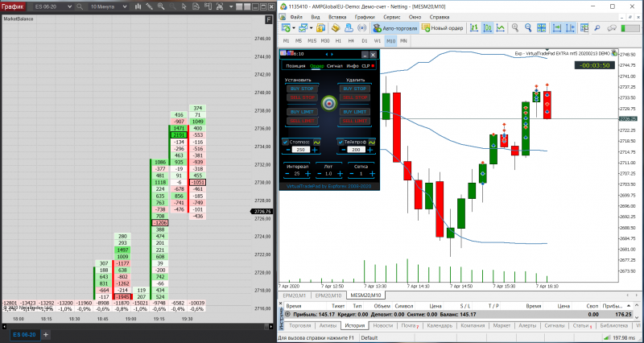Select the D1 timeframe
Image resolution: width=644 pixels, height=343 pixels.
coord(365,41)
